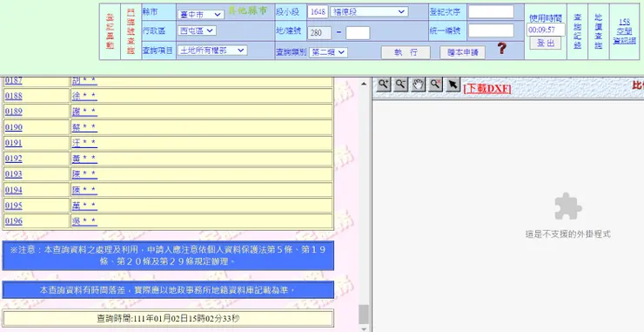Click the section code field showing 1648

[318, 12]
